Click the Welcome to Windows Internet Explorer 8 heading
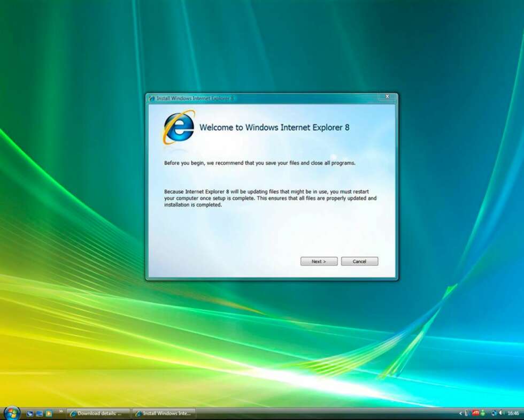Viewport: 524px width, 420px height. point(274,127)
